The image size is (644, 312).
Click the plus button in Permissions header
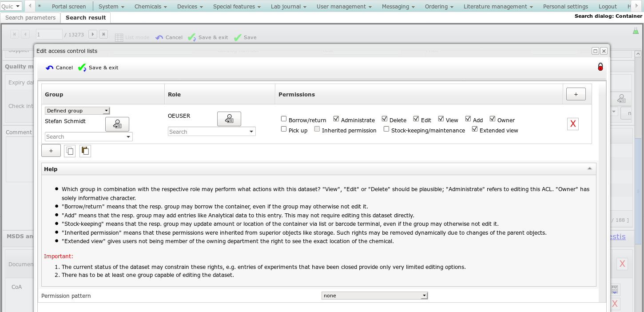coord(576,94)
